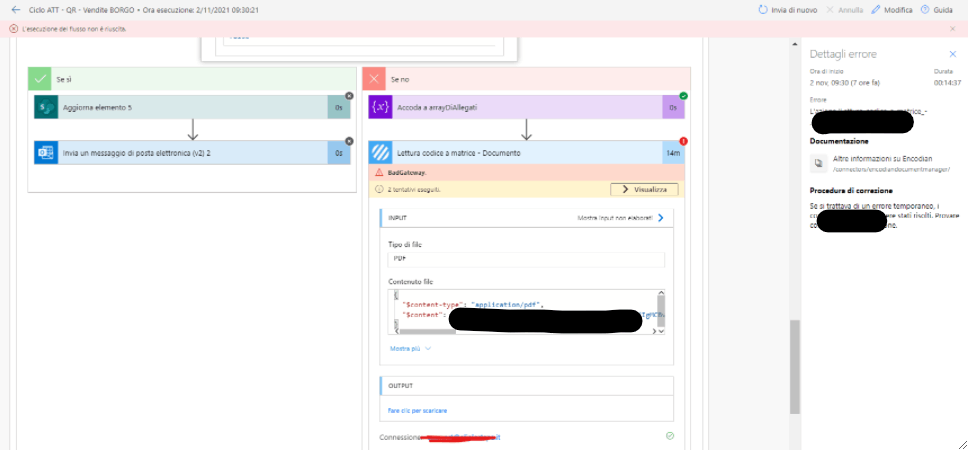
Task: Click the connection status check icon
Action: click(669, 436)
